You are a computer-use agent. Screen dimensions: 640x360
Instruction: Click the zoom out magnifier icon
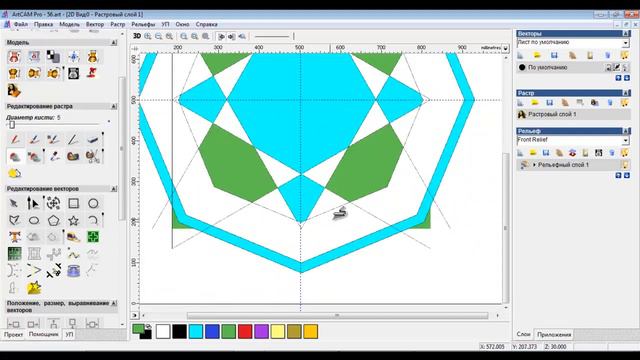coord(158,36)
